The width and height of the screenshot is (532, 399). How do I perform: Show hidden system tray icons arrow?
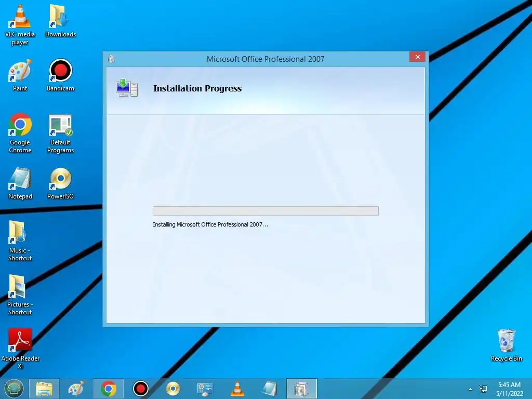tap(470, 389)
